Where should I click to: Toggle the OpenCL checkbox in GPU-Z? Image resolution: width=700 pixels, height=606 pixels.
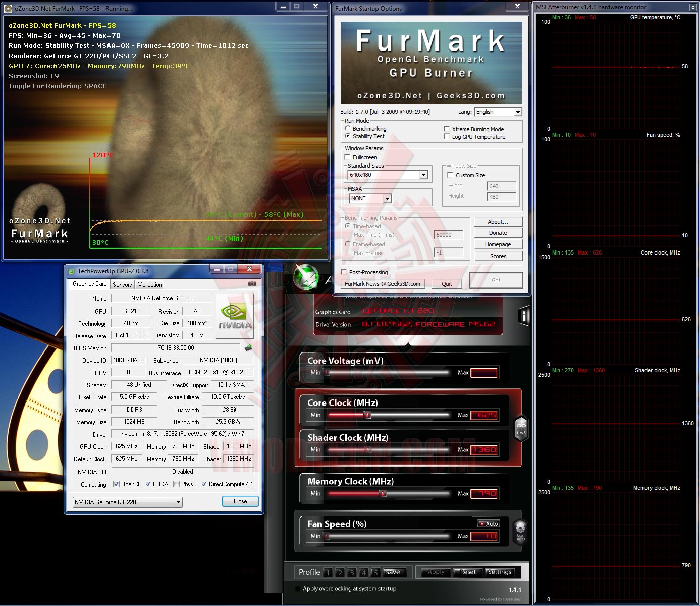pyautogui.click(x=117, y=484)
